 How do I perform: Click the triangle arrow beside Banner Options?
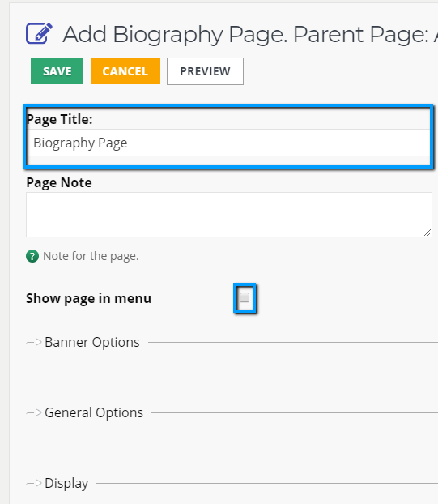coord(38,342)
